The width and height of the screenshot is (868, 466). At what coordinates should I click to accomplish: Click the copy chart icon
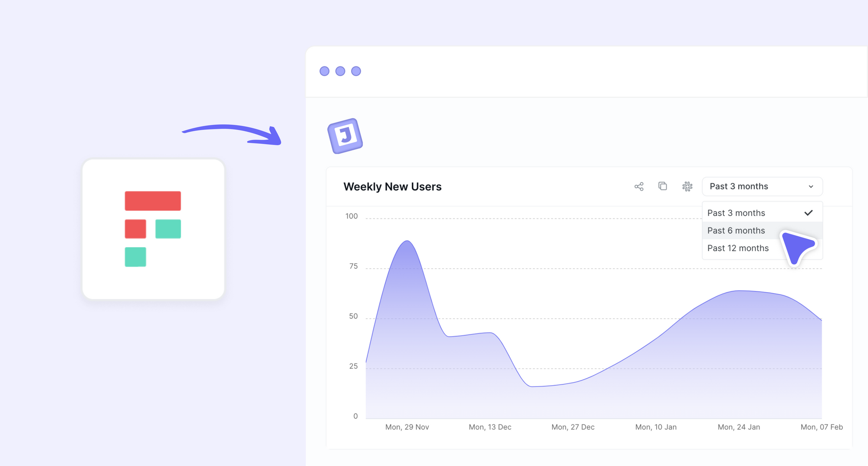click(663, 186)
